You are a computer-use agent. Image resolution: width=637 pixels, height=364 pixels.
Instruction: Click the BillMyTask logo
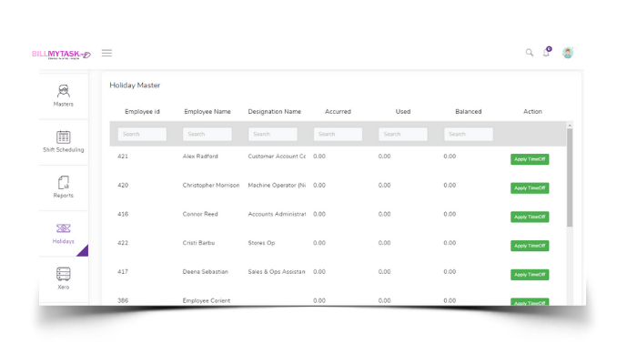coord(61,54)
